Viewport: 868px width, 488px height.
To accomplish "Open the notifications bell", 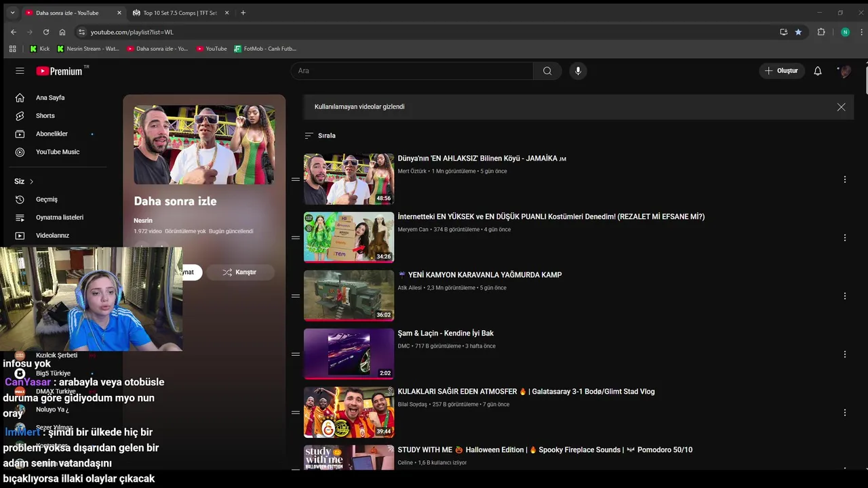I will pos(818,70).
